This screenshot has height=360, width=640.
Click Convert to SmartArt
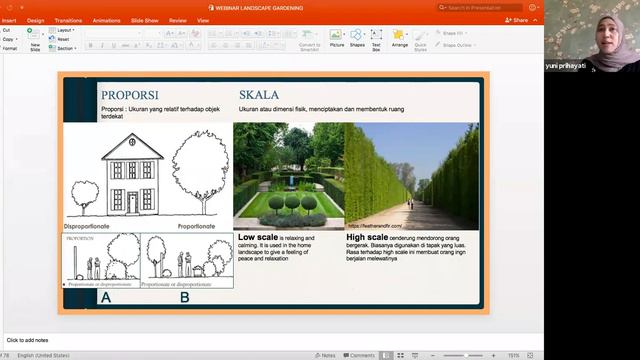[309, 40]
